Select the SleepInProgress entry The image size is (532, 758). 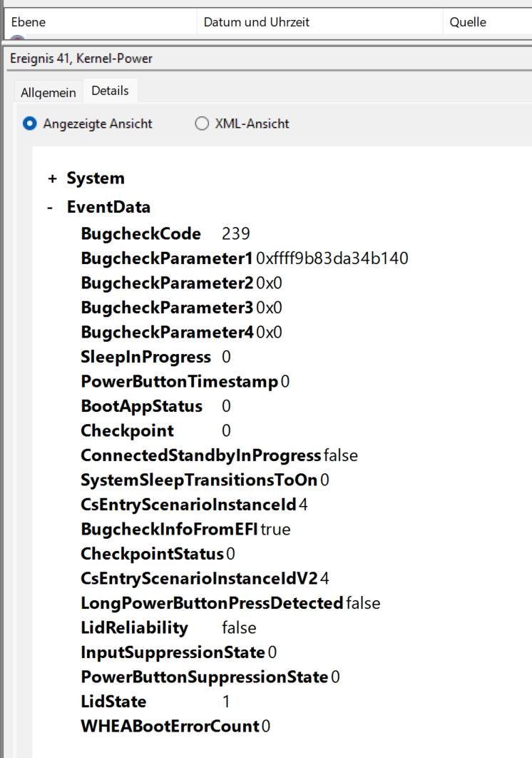tap(145, 357)
